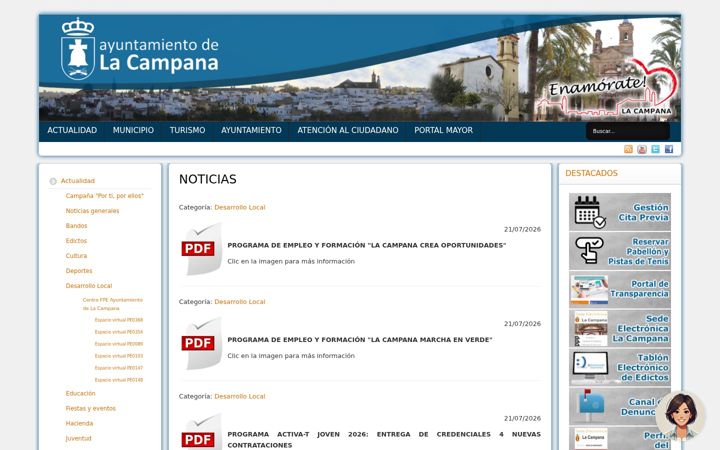Open the virtual assistant avatar chat
Screen dimensions: 720x450
pyautogui.click(x=681, y=416)
